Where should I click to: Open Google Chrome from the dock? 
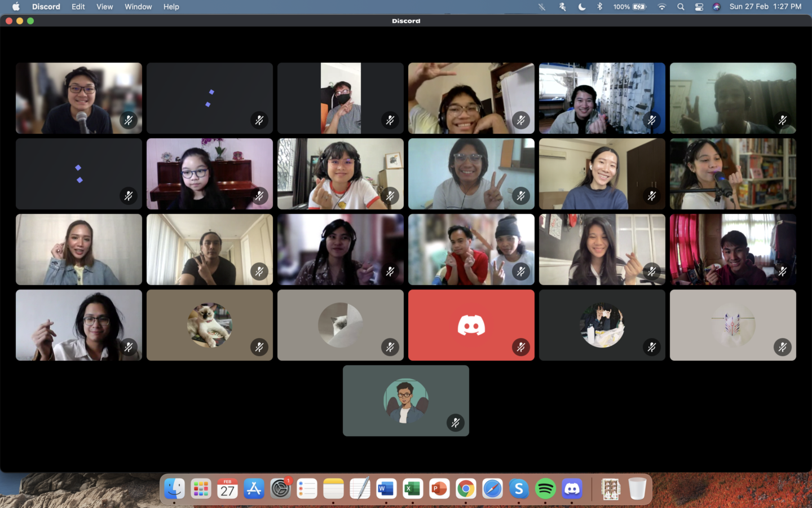(x=466, y=489)
